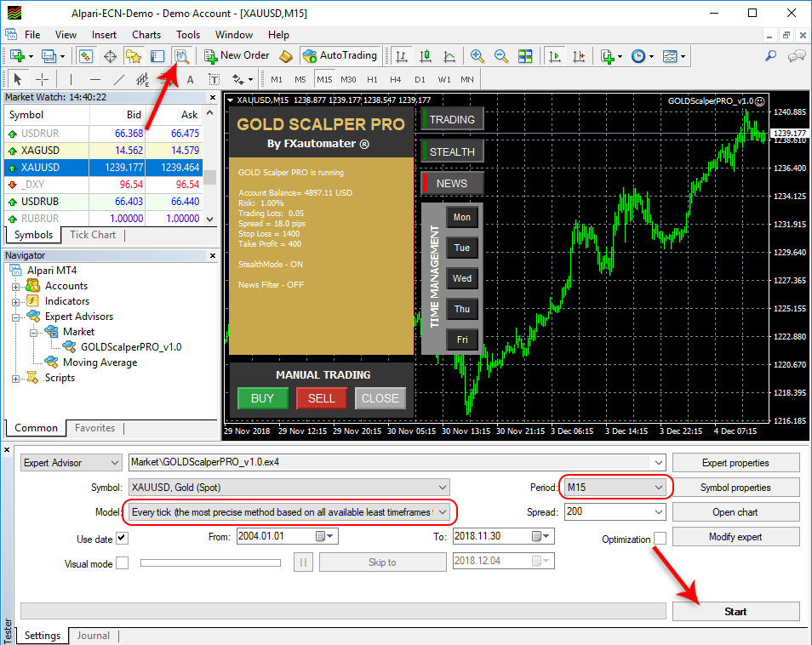Open the Profiles toolbar icon
Screen dimensions: 812x645
click(x=49, y=56)
